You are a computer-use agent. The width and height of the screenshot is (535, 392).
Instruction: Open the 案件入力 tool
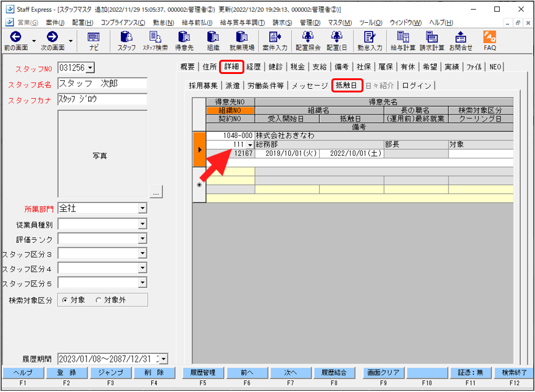pos(274,40)
